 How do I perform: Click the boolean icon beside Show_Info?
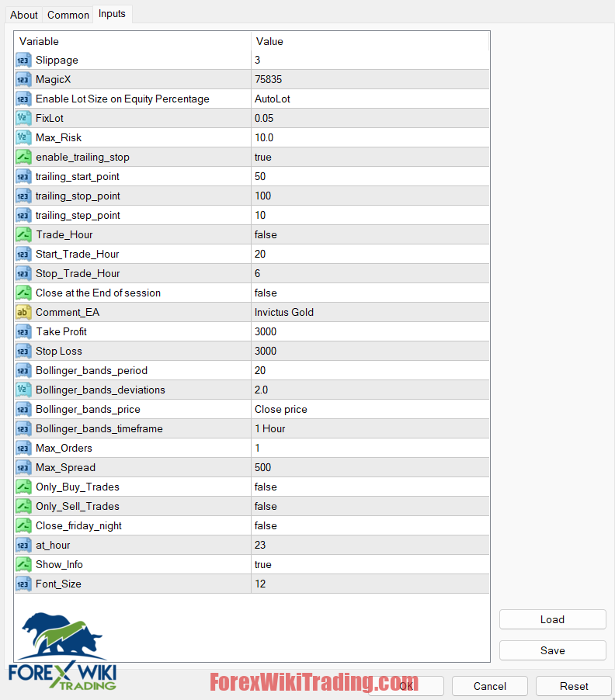pos(23,565)
